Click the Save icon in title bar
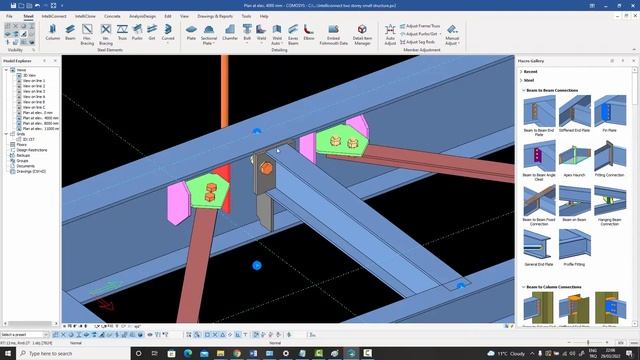Viewport: 640px width, 360px height. [x=13, y=5]
